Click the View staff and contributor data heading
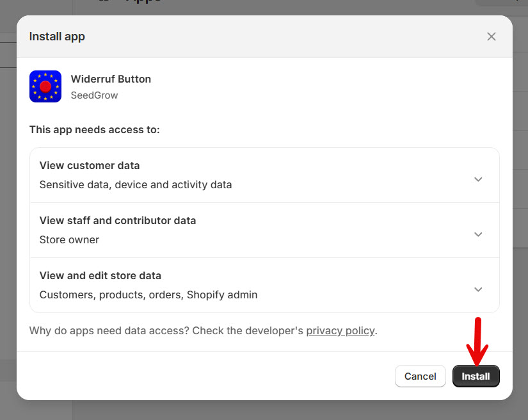528x420 pixels. 118,221
